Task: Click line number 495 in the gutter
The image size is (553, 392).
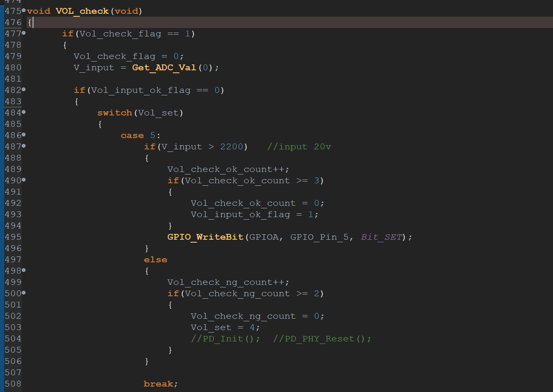Action: coord(13,237)
